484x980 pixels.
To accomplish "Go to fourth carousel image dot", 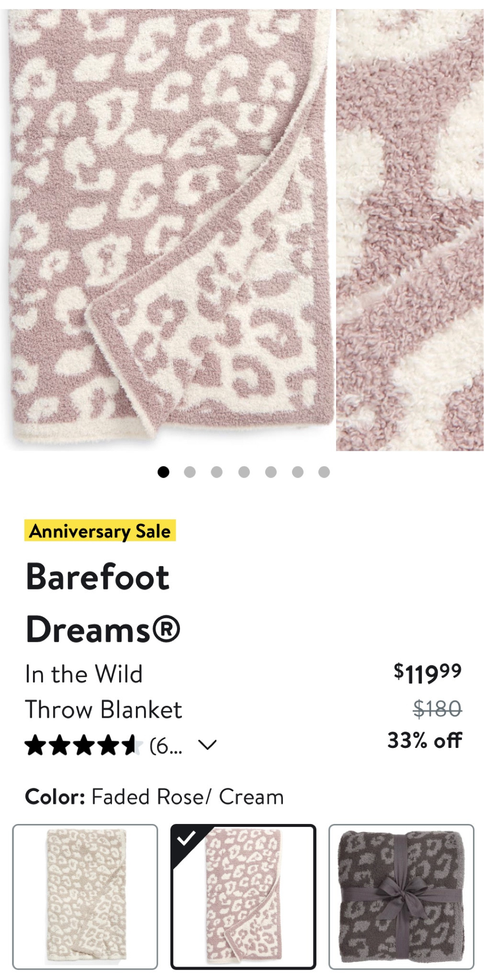I will (244, 472).
